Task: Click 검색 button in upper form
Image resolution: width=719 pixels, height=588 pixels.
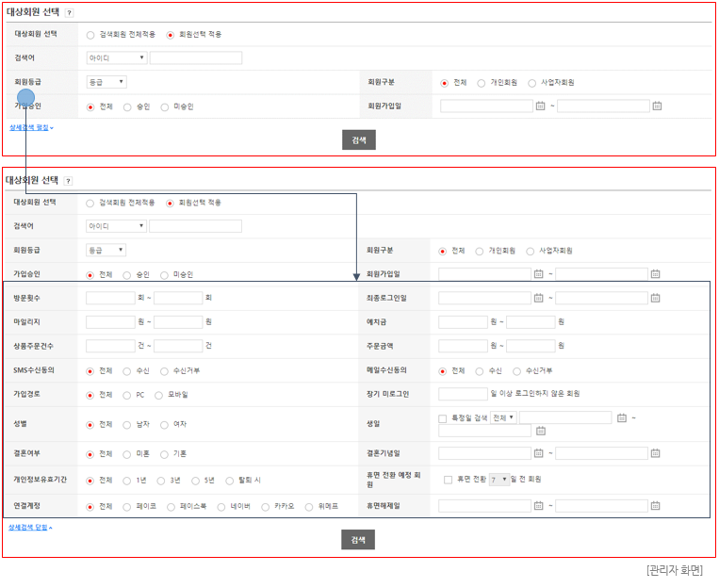Action: [359, 139]
